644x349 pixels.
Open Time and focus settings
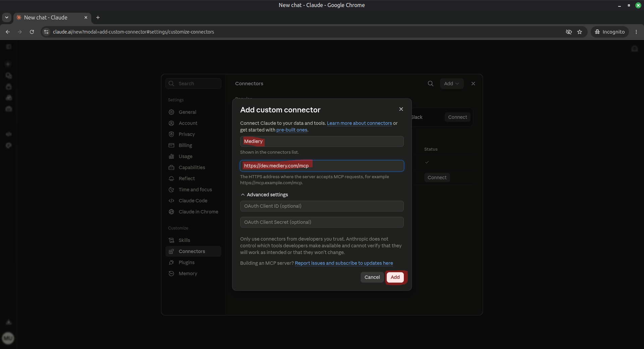point(193,190)
